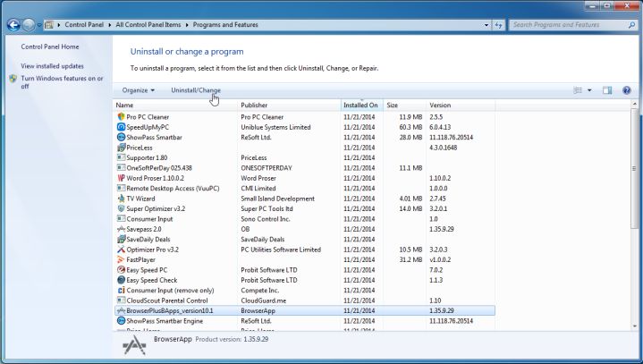Click the Consumer Input (remove only) icon

pos(121,290)
